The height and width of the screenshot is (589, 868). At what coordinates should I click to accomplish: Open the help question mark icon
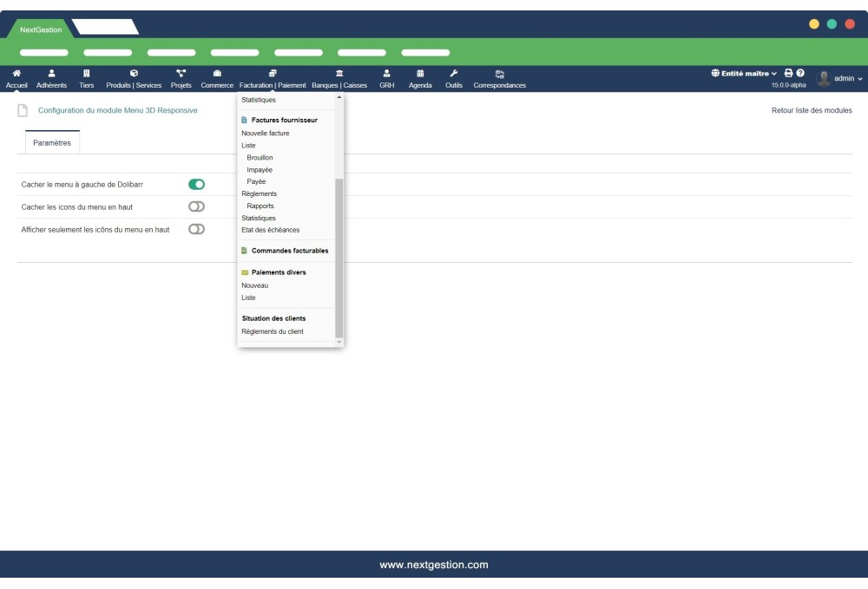tap(800, 73)
